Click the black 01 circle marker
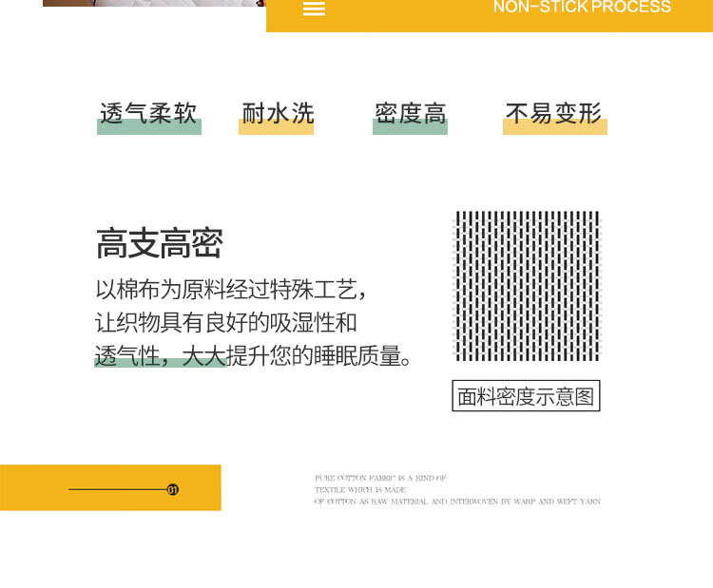The width and height of the screenshot is (713, 588). [x=173, y=490]
